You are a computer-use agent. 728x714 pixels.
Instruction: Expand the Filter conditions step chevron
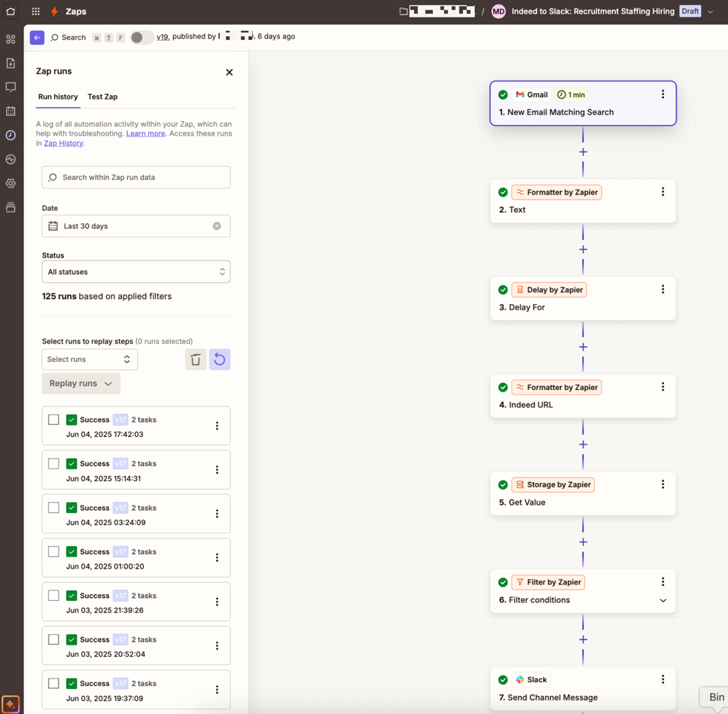(663, 600)
